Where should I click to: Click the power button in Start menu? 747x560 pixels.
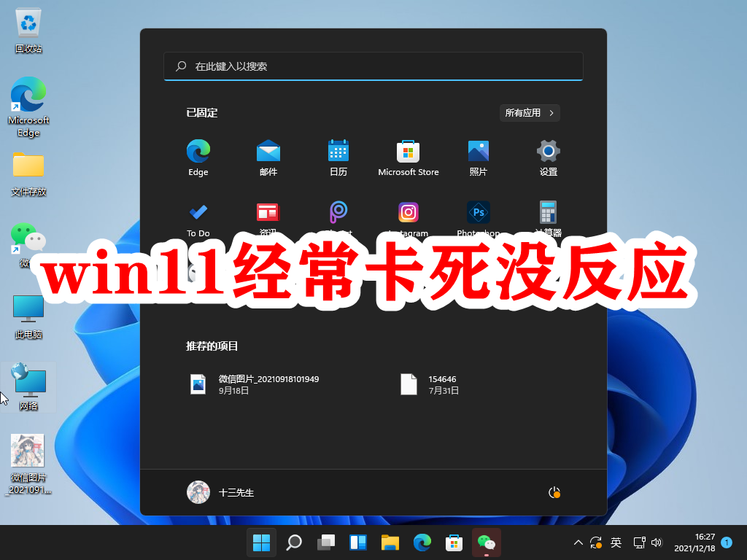tap(554, 492)
